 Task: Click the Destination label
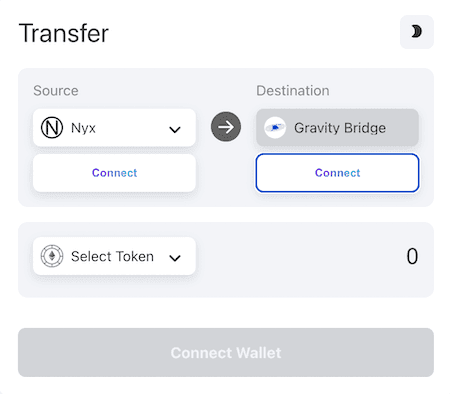coord(293,91)
